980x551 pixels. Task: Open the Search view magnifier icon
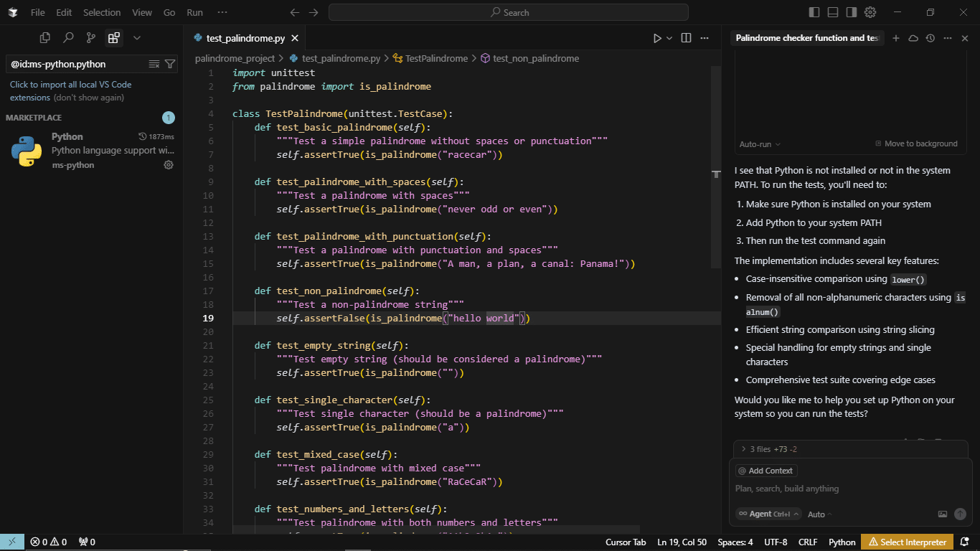68,38
